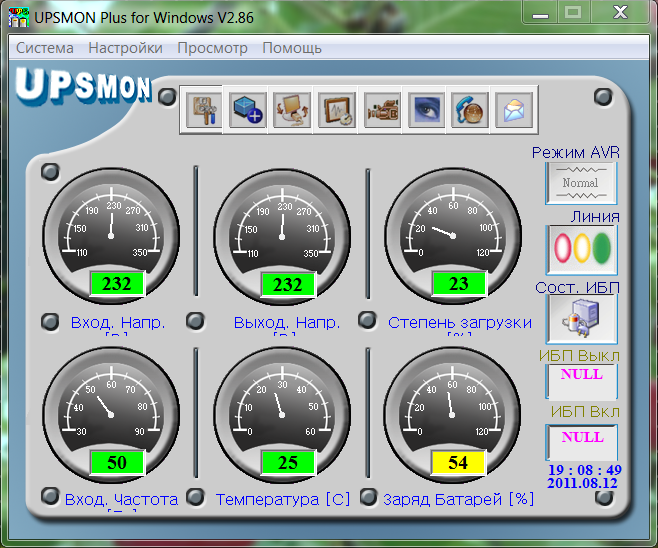Open the Просмотр menu
The width and height of the screenshot is (658, 548).
[212, 48]
